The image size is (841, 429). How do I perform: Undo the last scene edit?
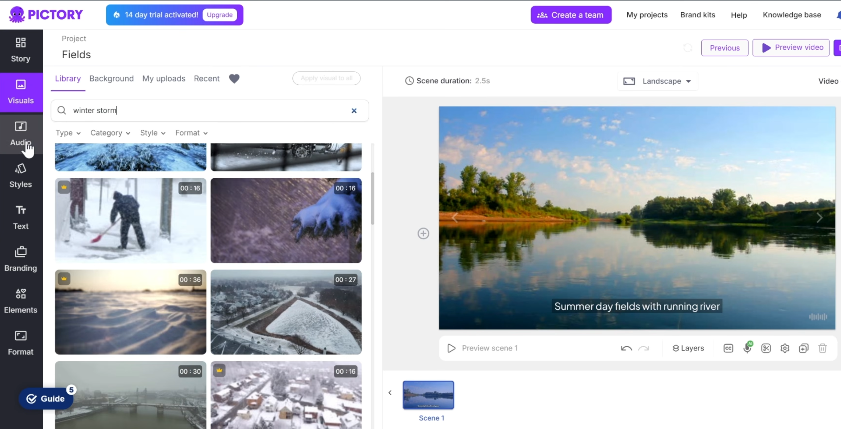[x=626, y=349]
